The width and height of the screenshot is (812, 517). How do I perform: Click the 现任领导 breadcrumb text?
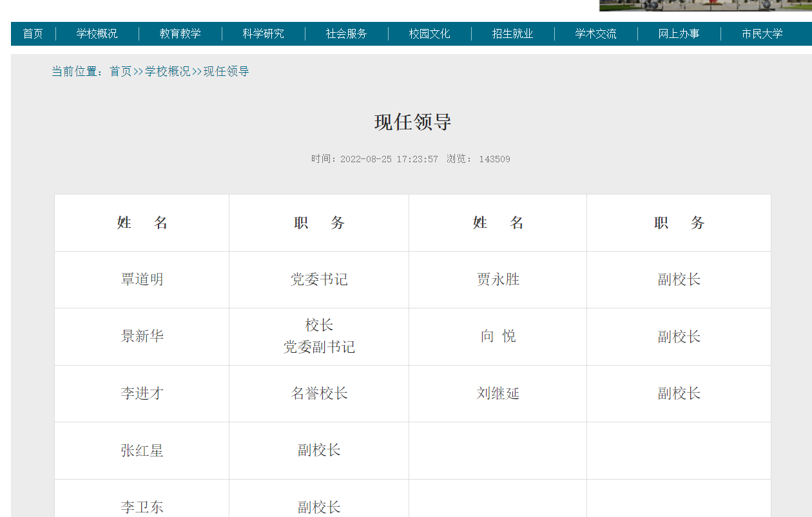[x=226, y=71]
